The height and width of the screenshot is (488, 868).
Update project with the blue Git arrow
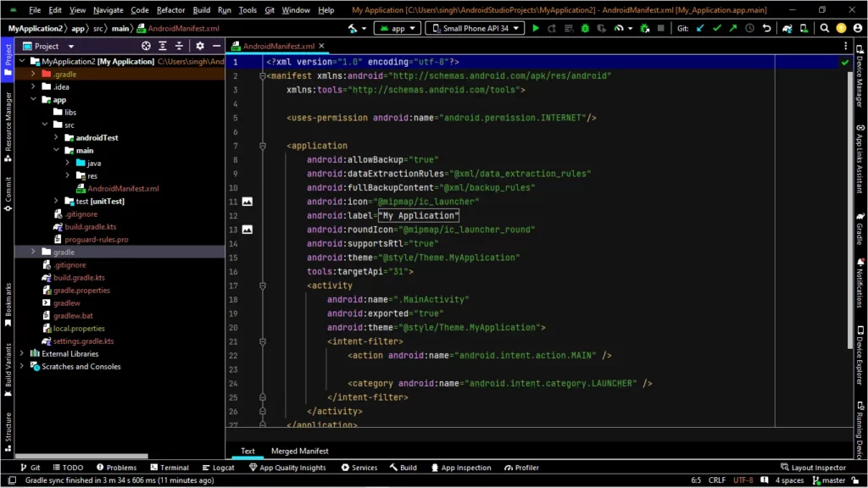(700, 28)
